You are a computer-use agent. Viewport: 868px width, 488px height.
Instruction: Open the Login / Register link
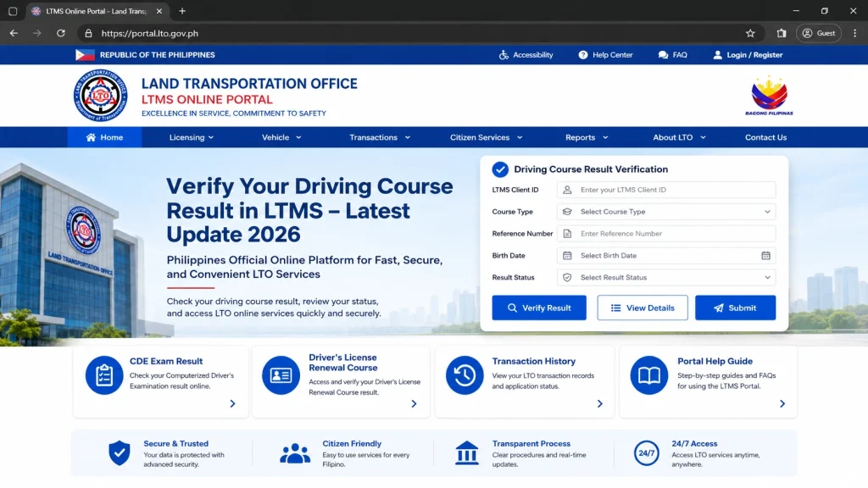point(748,55)
